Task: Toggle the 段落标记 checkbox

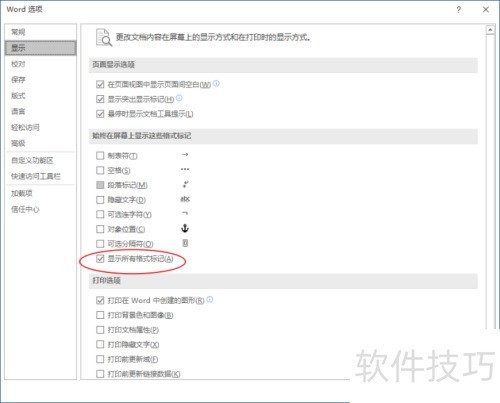Action: tap(100, 185)
